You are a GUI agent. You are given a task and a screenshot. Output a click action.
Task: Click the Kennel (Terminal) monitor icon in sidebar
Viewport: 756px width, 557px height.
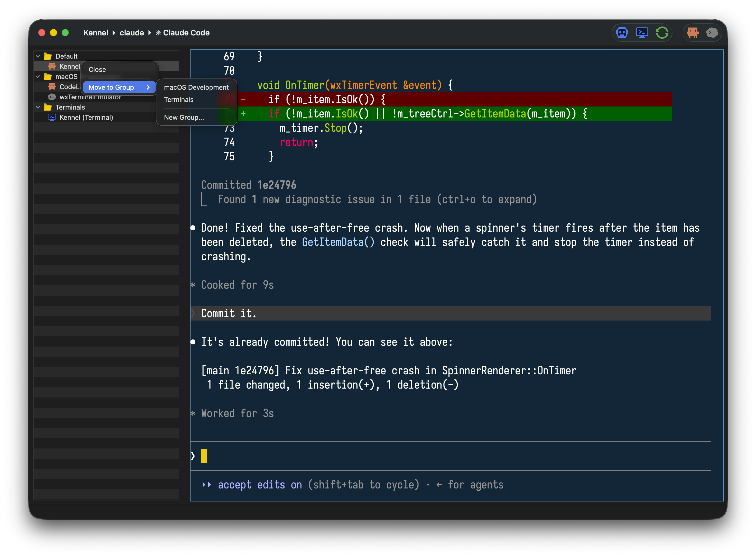[x=51, y=117]
